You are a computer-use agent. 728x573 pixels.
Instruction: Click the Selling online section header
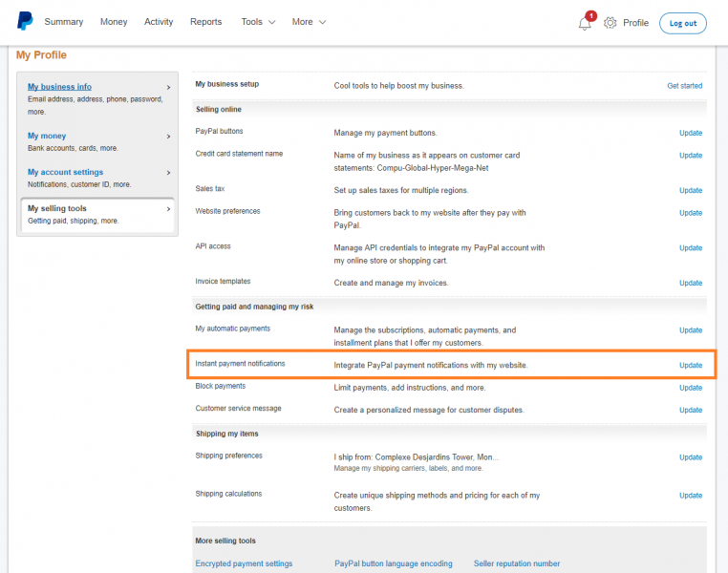coord(218,110)
